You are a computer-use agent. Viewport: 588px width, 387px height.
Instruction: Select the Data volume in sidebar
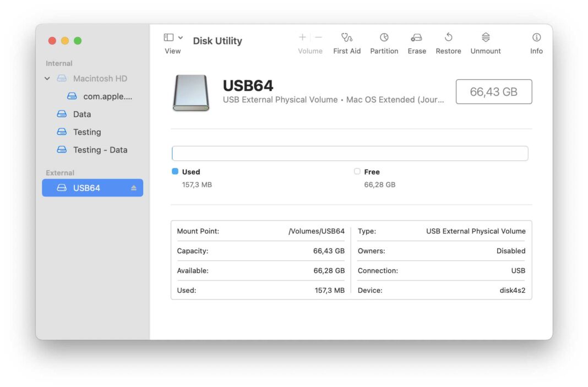point(82,114)
